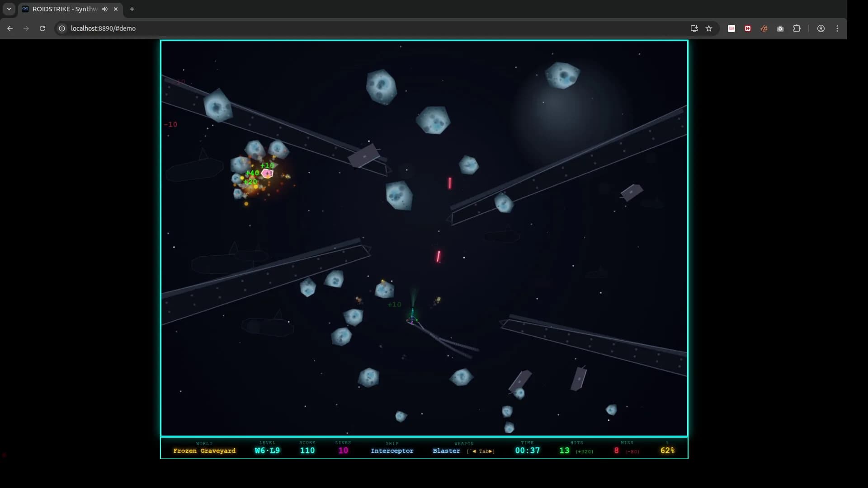868x488 pixels.
Task: Click the 00:37 timer
Action: point(528,450)
